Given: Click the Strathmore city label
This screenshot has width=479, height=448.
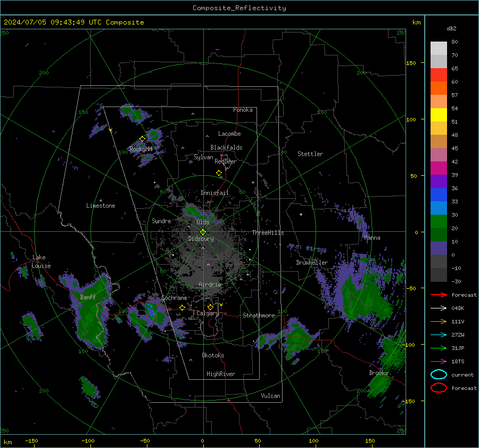Looking at the screenshot, I should coord(259,315).
